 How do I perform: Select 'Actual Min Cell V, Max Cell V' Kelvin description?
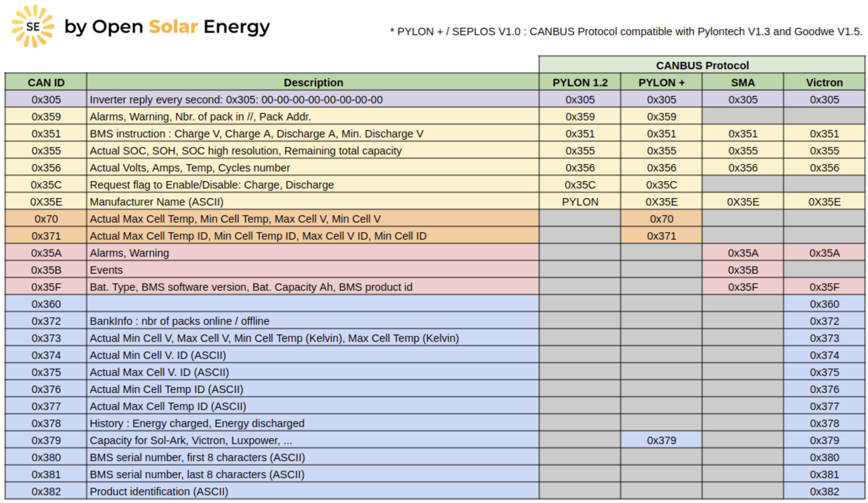[x=313, y=338]
